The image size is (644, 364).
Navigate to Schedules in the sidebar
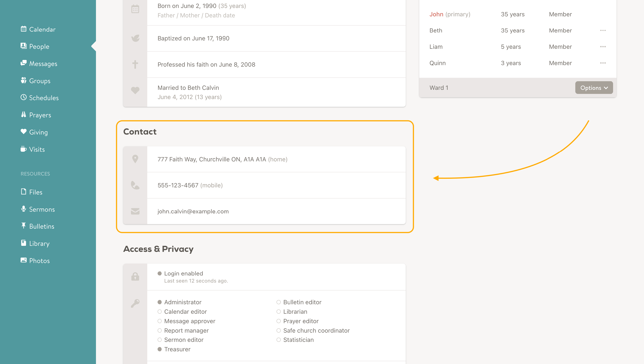click(44, 98)
